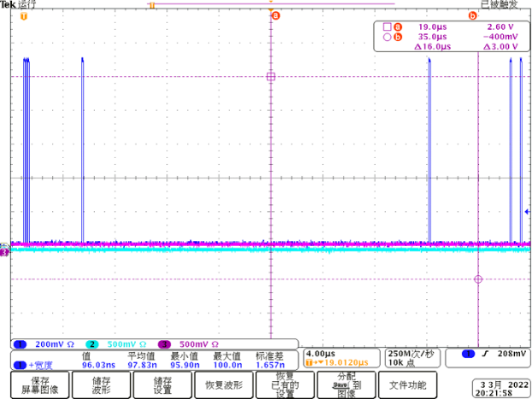The height and width of the screenshot is (399, 532).
Task: Click cursor b marker at top right
Action: pyautogui.click(x=472, y=16)
